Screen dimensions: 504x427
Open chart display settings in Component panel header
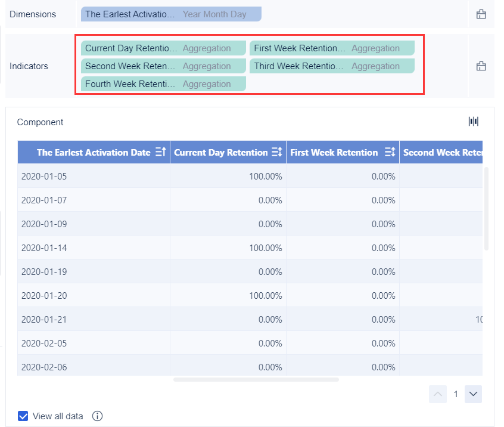point(473,121)
